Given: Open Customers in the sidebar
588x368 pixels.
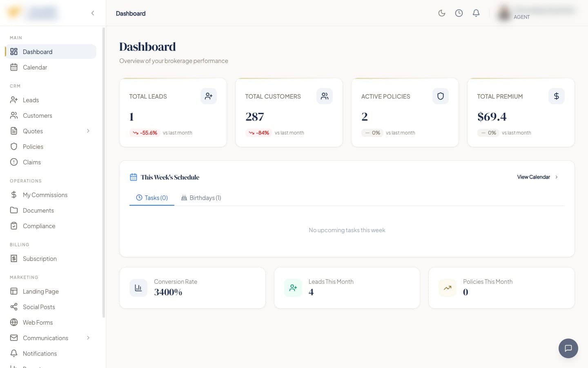Looking at the screenshot, I should coord(51,115).
